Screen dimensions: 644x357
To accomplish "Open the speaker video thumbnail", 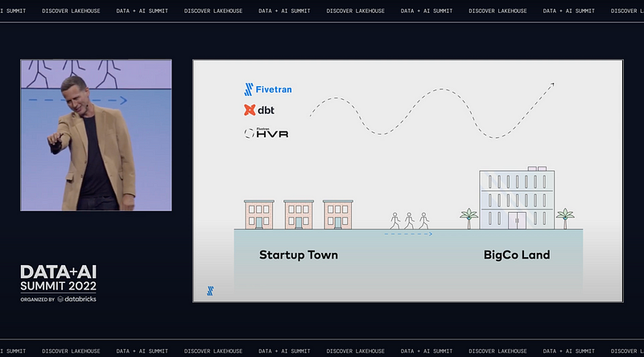I will click(x=96, y=135).
